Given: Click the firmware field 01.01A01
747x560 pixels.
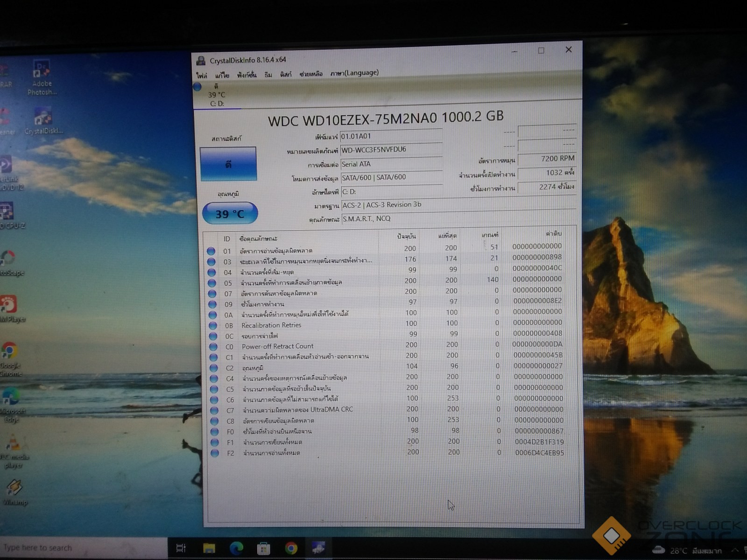Looking at the screenshot, I should click(x=391, y=136).
